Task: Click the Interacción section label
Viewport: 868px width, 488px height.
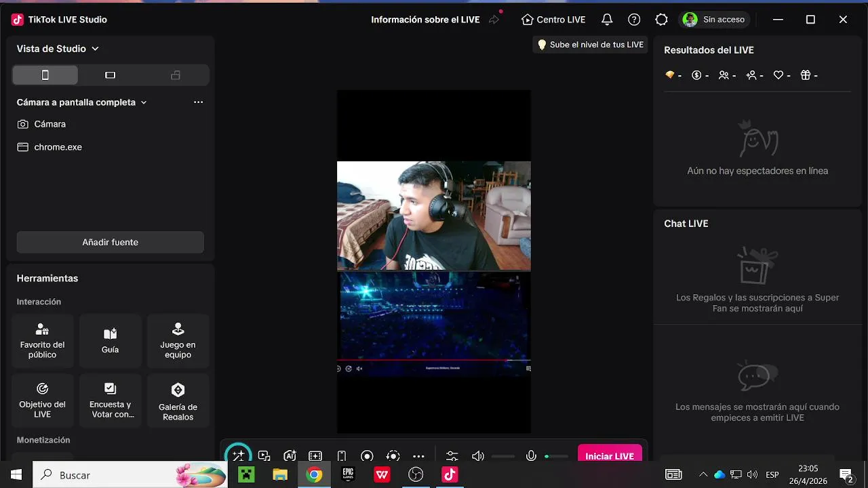Action: coord(39,302)
